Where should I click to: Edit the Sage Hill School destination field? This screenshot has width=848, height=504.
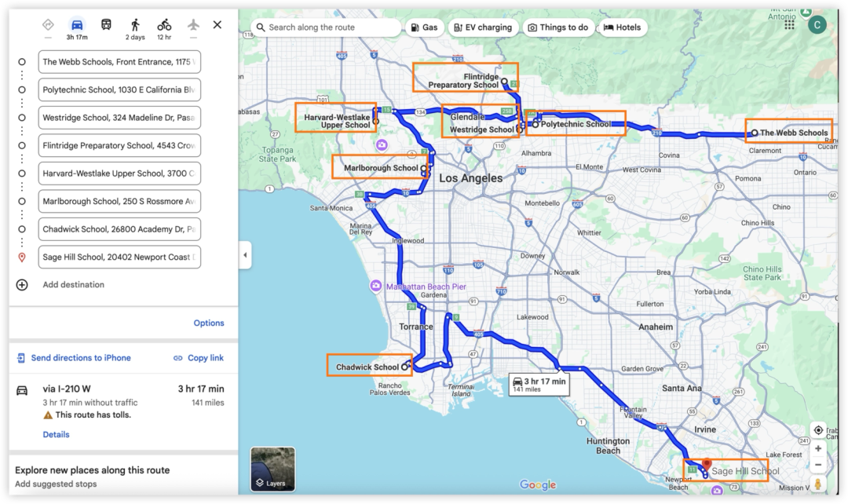pyautogui.click(x=119, y=257)
